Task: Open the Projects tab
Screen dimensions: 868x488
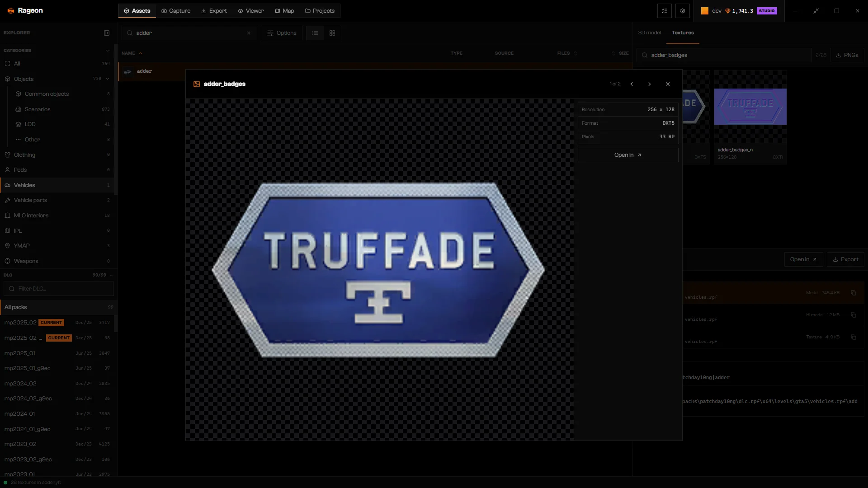Action: tap(320, 11)
